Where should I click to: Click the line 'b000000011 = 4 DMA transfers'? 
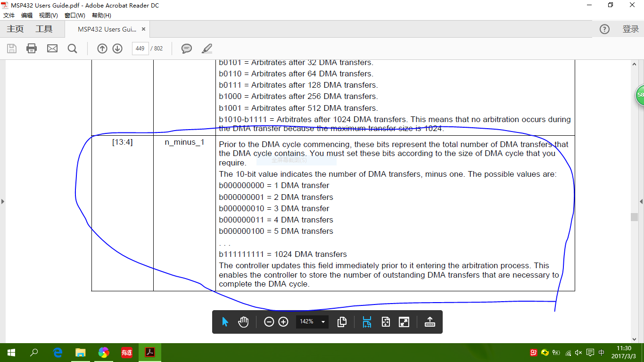tap(276, 220)
